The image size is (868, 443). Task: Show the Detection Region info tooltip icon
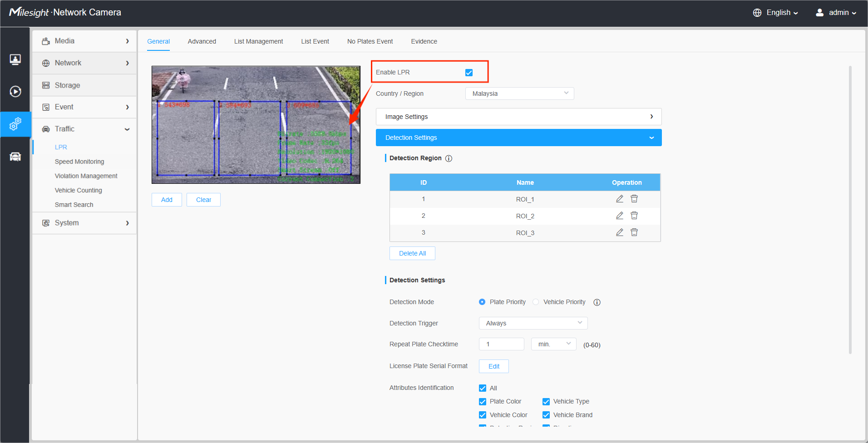pos(449,158)
